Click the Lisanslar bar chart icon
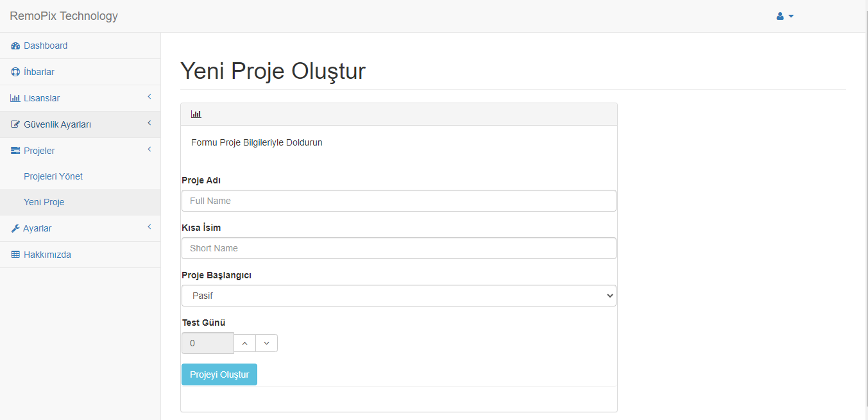This screenshot has width=868, height=420. point(15,99)
